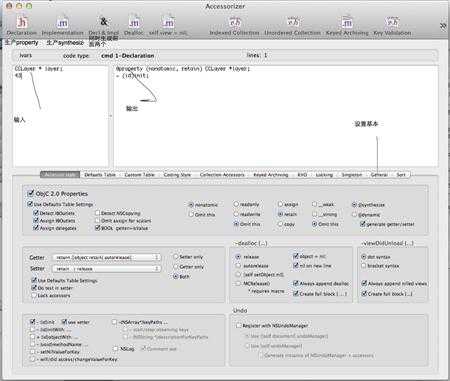
Task: Click the self.view = nil toolbar icon
Action: tap(168, 23)
